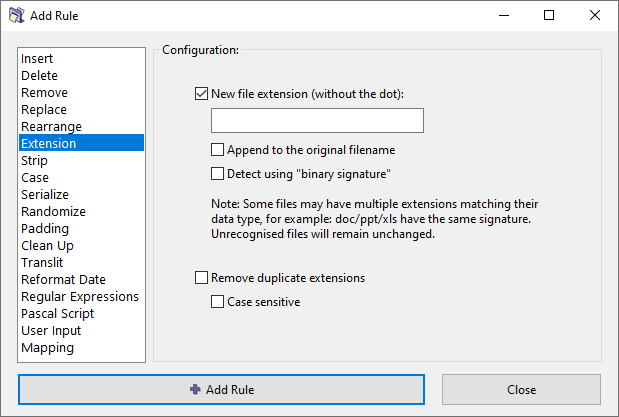619x417 pixels.
Task: Pick the Rearrange rule from list
Action: coord(51,127)
